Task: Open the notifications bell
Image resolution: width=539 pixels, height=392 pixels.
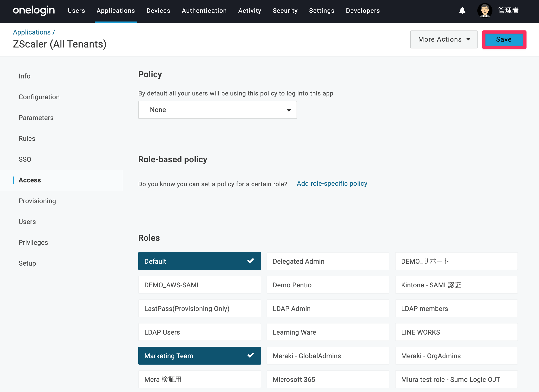Action: 462,11
